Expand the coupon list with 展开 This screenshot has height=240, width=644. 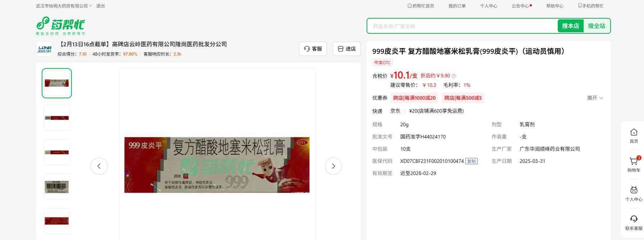[x=595, y=98]
